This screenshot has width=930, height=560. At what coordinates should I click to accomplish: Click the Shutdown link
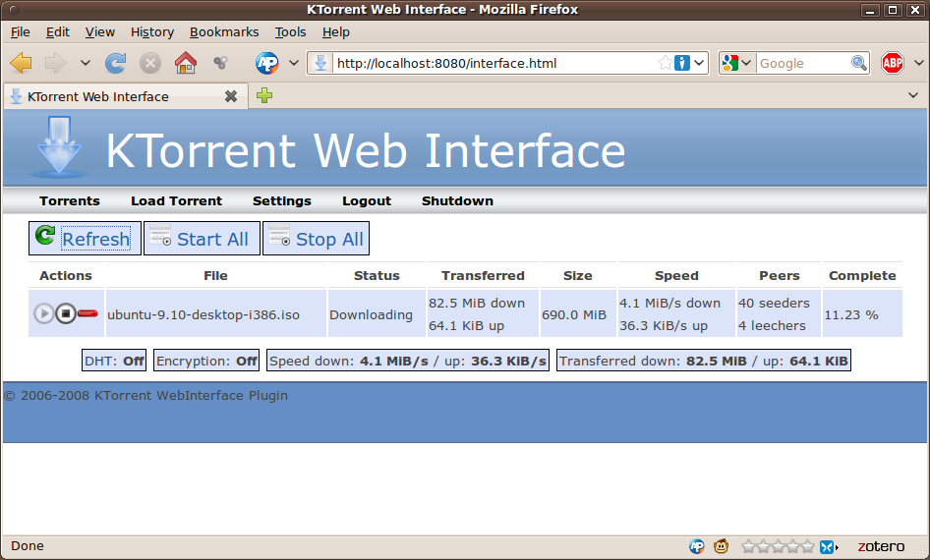(x=457, y=200)
